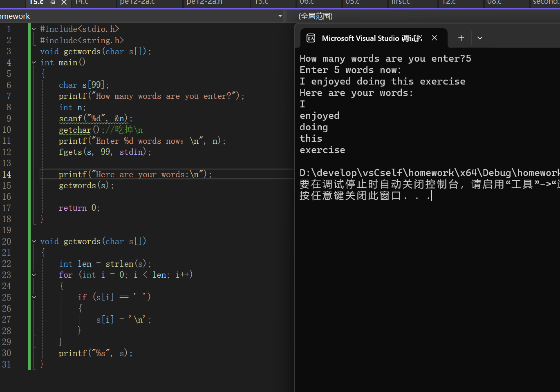
Task: Close the 15.c editor tab
Action: tap(64, 2)
